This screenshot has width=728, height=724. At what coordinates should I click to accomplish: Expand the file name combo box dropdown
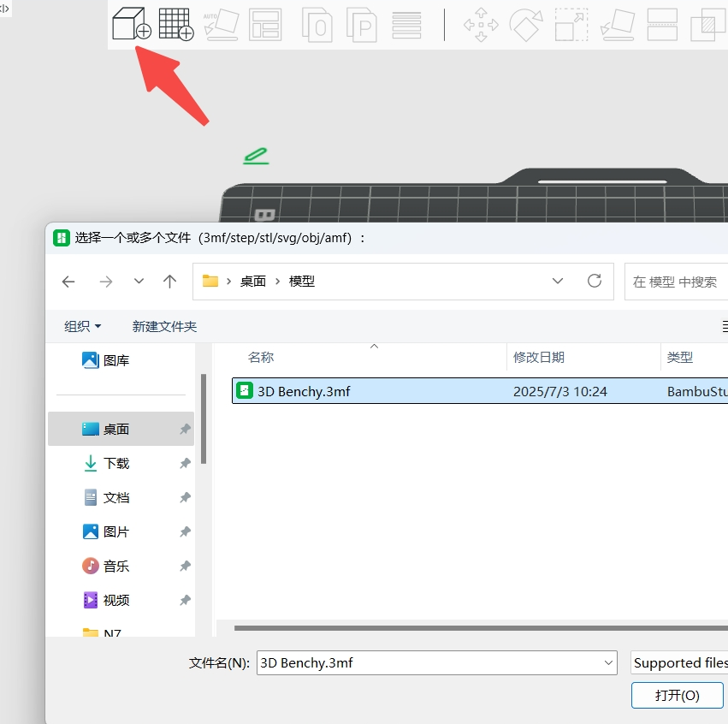(608, 662)
